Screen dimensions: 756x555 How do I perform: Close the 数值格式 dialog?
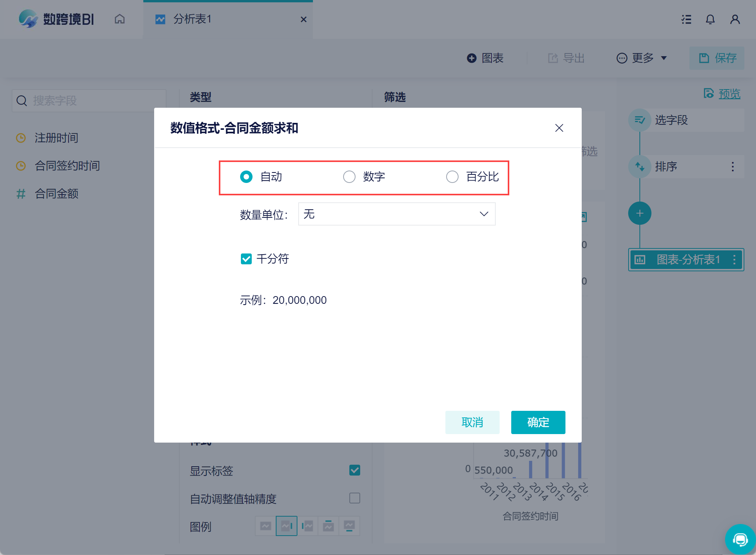point(559,128)
